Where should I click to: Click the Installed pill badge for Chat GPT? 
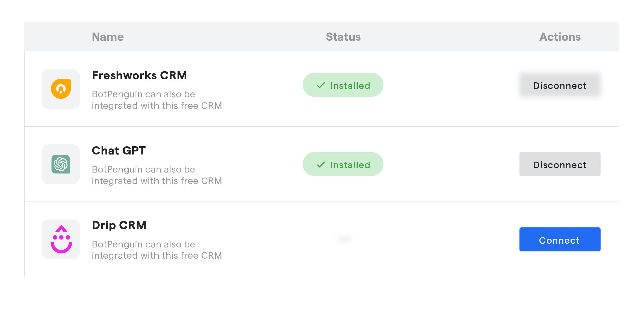click(343, 164)
